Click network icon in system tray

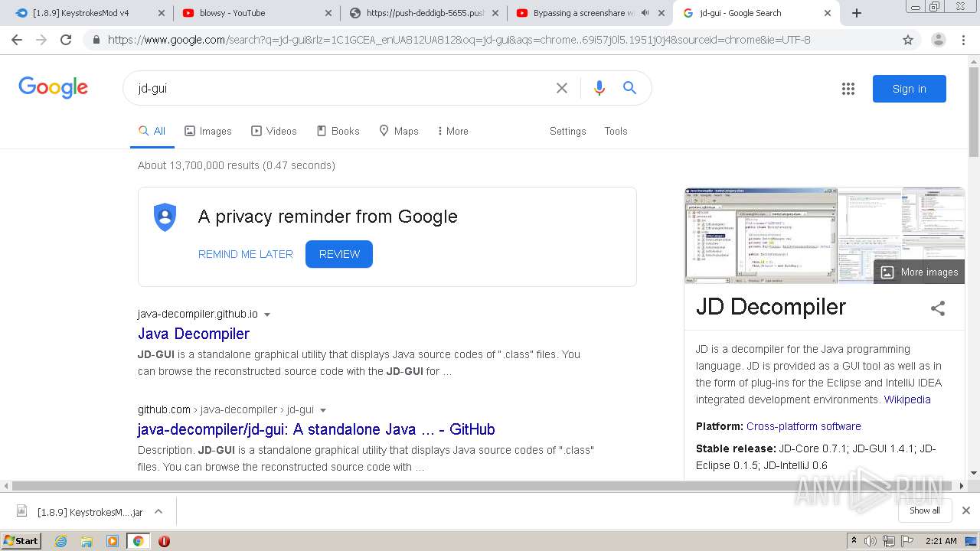point(889,541)
